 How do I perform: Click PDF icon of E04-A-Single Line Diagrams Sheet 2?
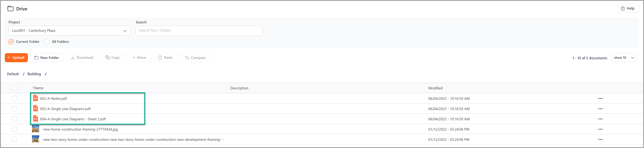point(36,119)
